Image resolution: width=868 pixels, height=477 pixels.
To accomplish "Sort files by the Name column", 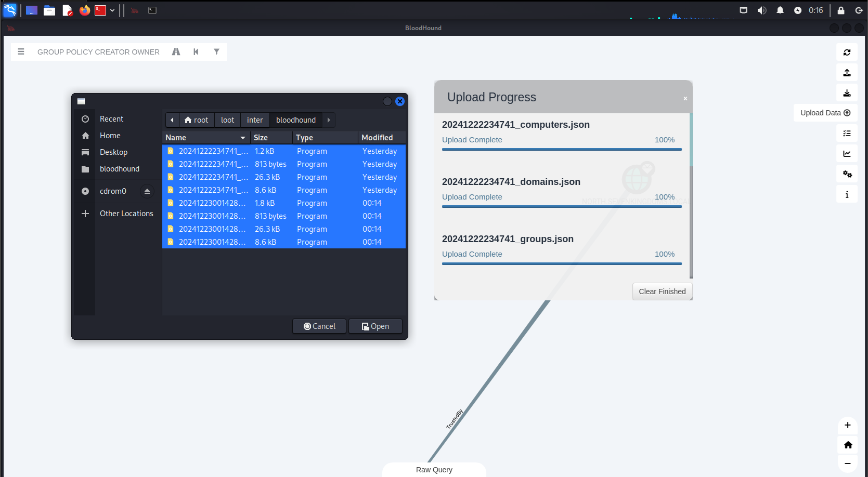I will (206, 138).
